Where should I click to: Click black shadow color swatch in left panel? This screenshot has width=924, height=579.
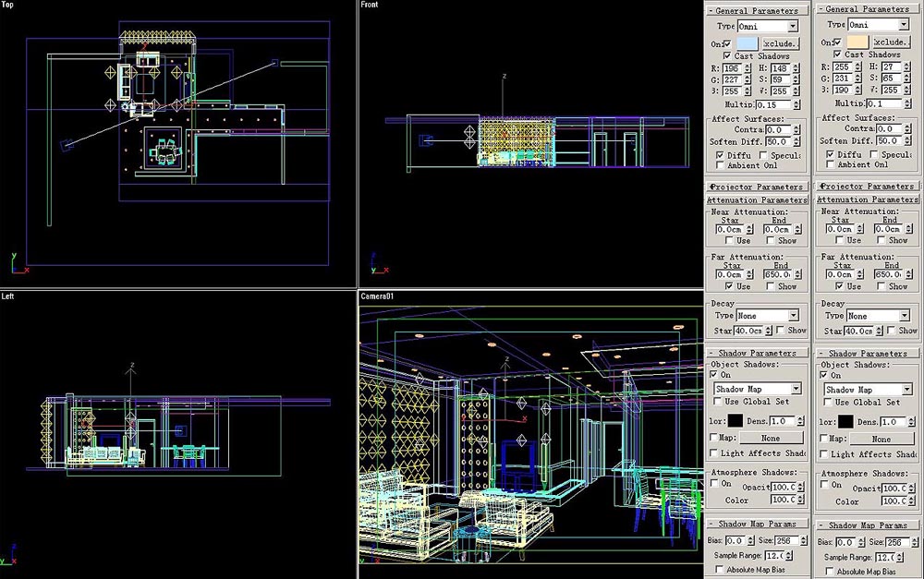735,420
